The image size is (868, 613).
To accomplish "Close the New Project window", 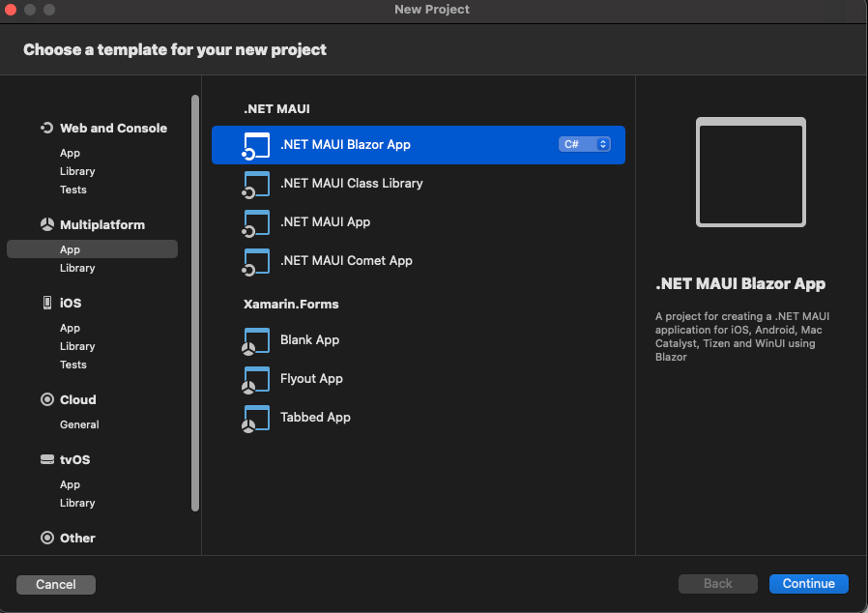I will coord(11,10).
